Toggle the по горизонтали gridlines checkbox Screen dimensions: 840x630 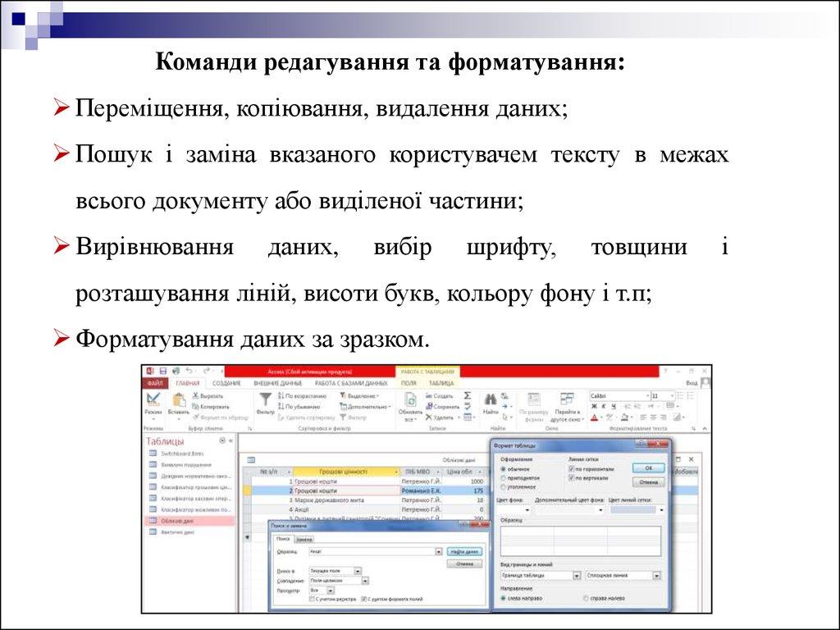click(x=571, y=468)
